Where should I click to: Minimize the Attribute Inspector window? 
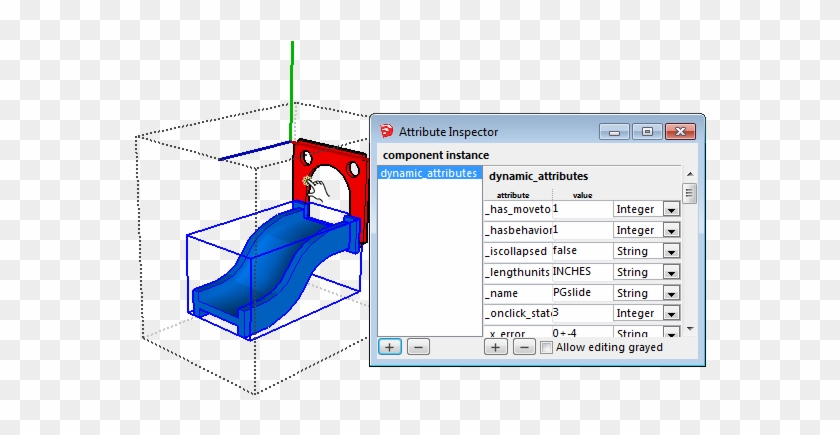point(614,132)
